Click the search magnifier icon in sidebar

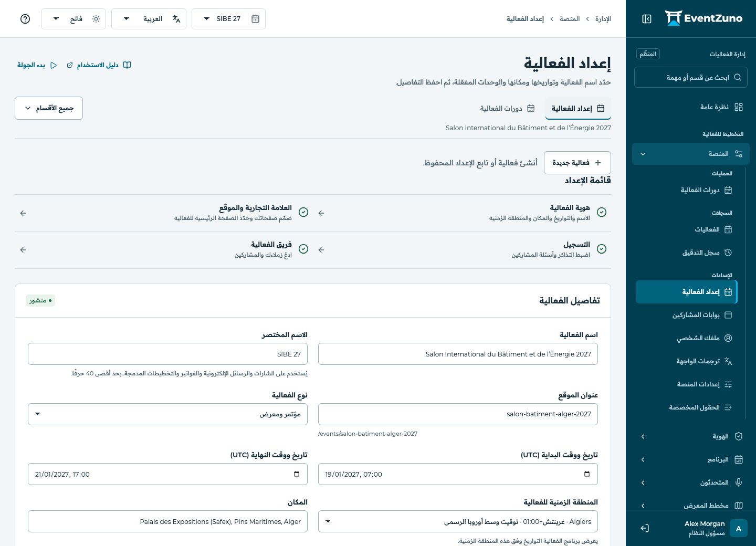tap(738, 77)
